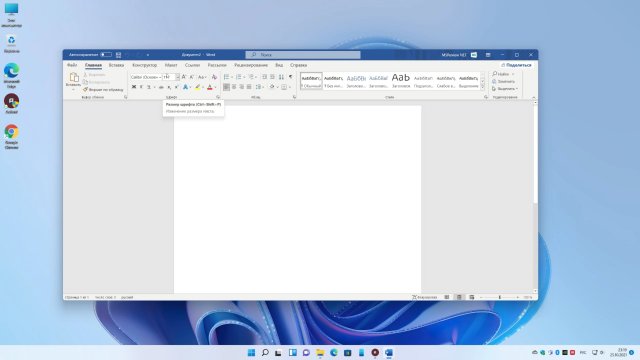Screen dimensions: 640x360
Task: Start a numbered list
Action: (238, 77)
